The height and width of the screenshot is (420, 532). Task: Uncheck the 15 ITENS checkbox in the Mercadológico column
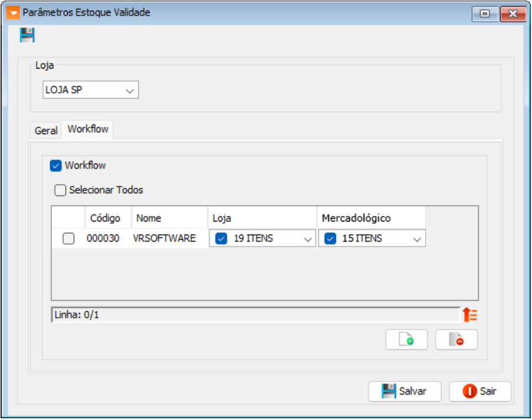point(331,239)
